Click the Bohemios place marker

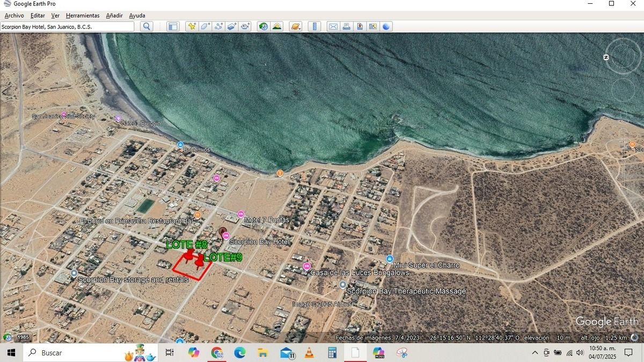coord(180,145)
